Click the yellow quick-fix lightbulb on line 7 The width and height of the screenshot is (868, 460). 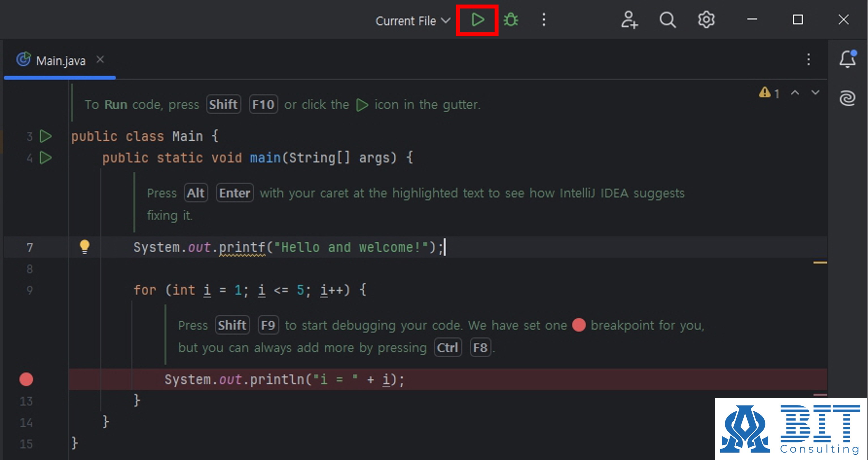(85, 247)
